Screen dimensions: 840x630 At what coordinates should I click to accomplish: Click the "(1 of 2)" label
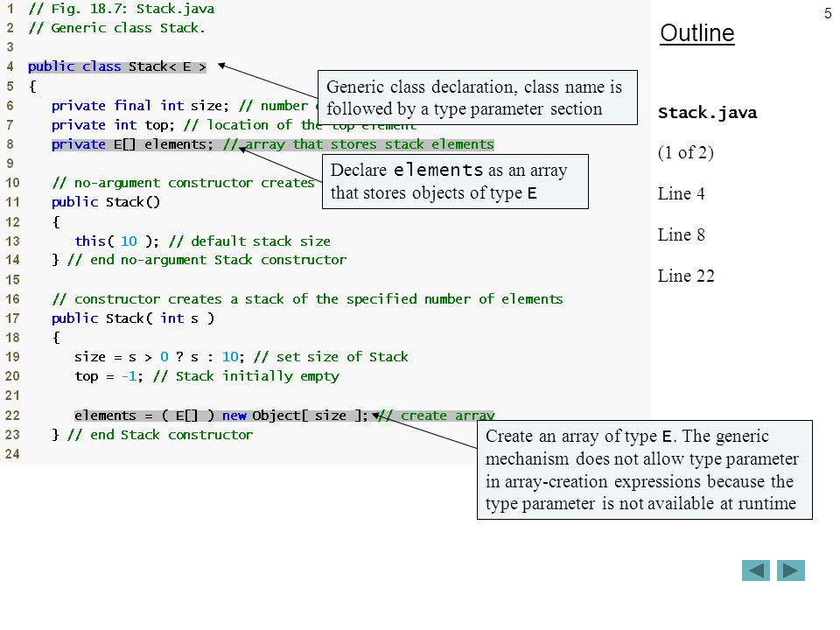click(686, 152)
